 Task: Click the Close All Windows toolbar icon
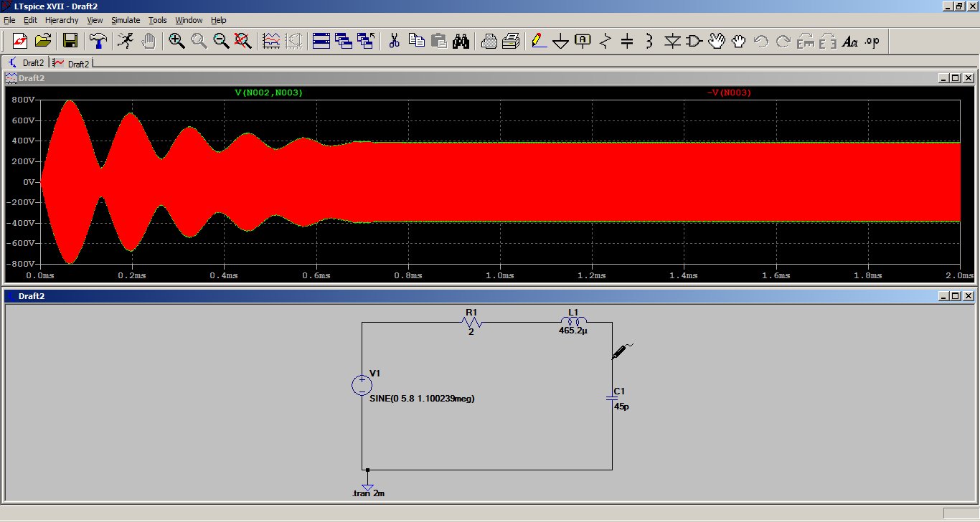tap(366, 41)
